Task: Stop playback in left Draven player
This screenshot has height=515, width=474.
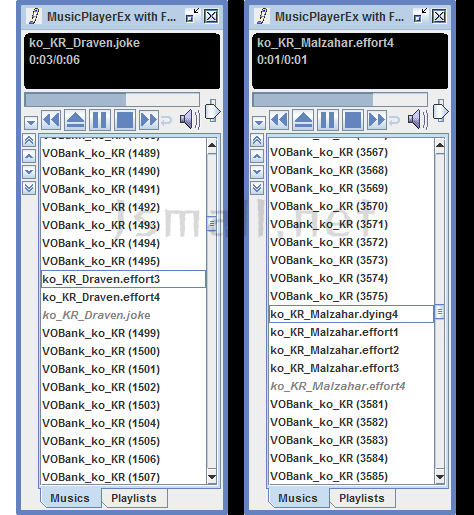Action: tap(125, 120)
